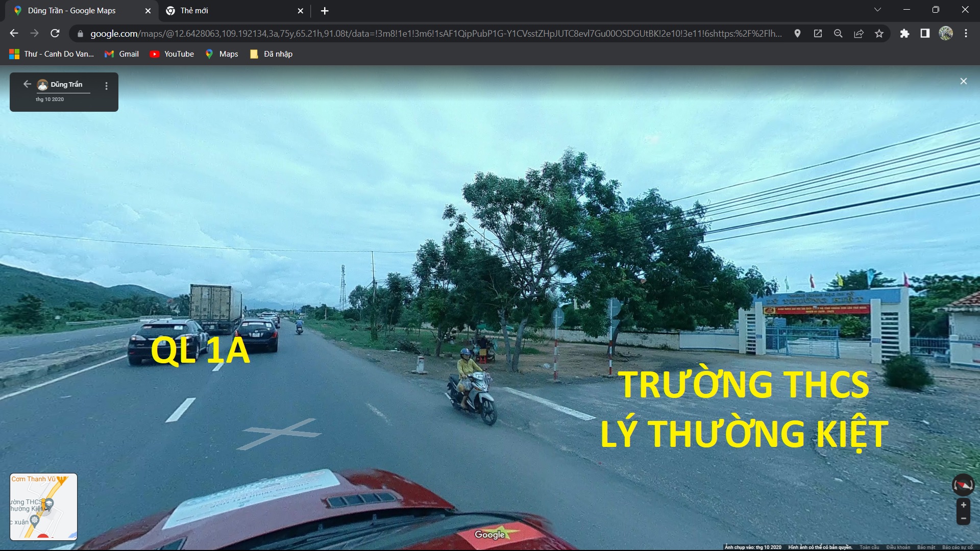Open three-dot menu in Dũng Trần panel
The height and width of the screenshot is (551, 980).
point(106,86)
